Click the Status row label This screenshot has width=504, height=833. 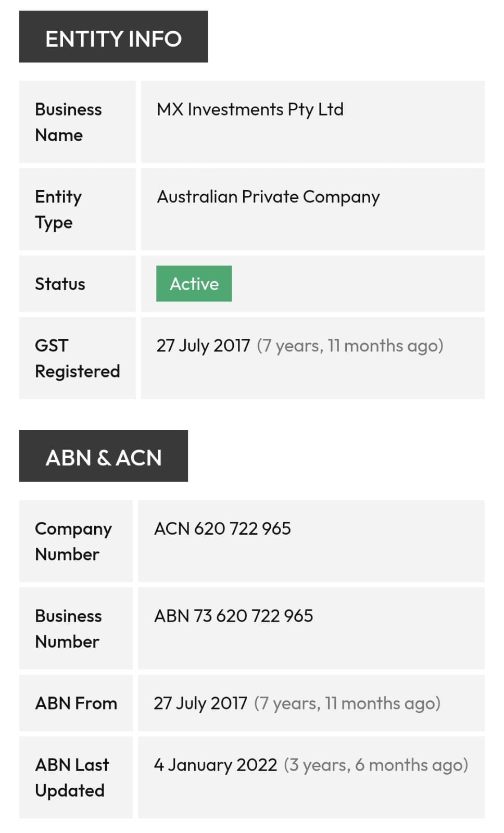coord(60,284)
